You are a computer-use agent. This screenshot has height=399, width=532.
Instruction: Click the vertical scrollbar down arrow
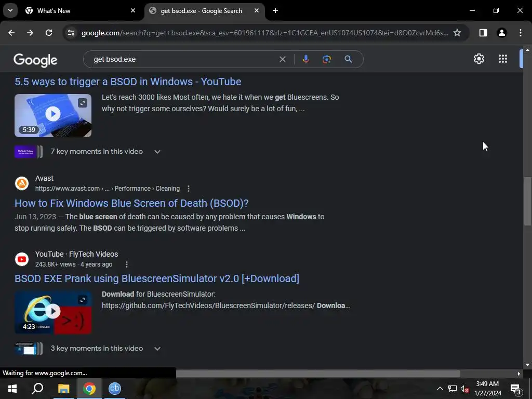pyautogui.click(x=527, y=365)
